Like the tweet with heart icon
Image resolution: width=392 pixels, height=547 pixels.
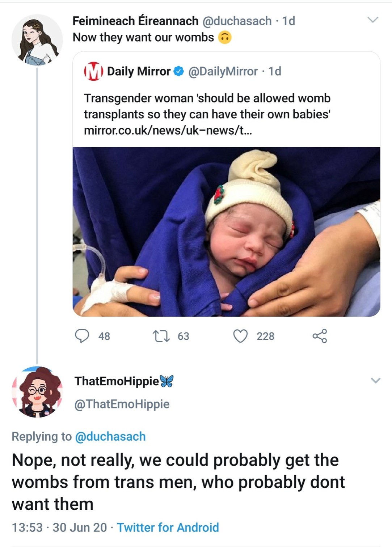(240, 336)
